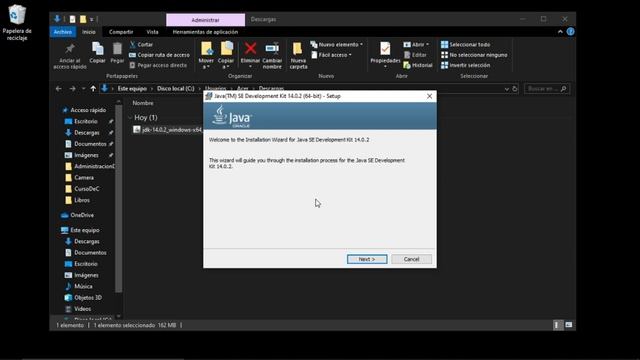Viewport: 640px width, 360px height.
Task: Choose Copiar ruta de acceso
Action: pyautogui.click(x=160, y=55)
